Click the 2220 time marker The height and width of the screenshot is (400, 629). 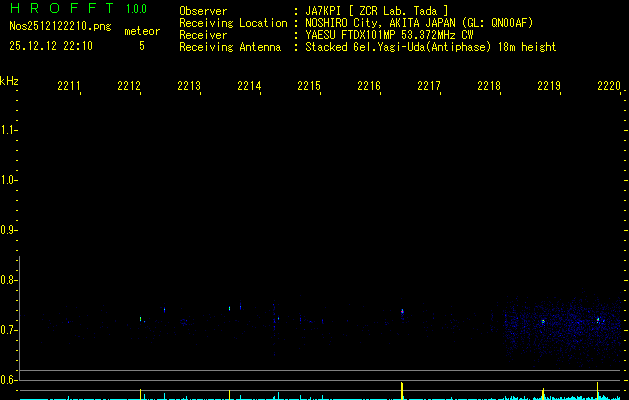(x=608, y=87)
